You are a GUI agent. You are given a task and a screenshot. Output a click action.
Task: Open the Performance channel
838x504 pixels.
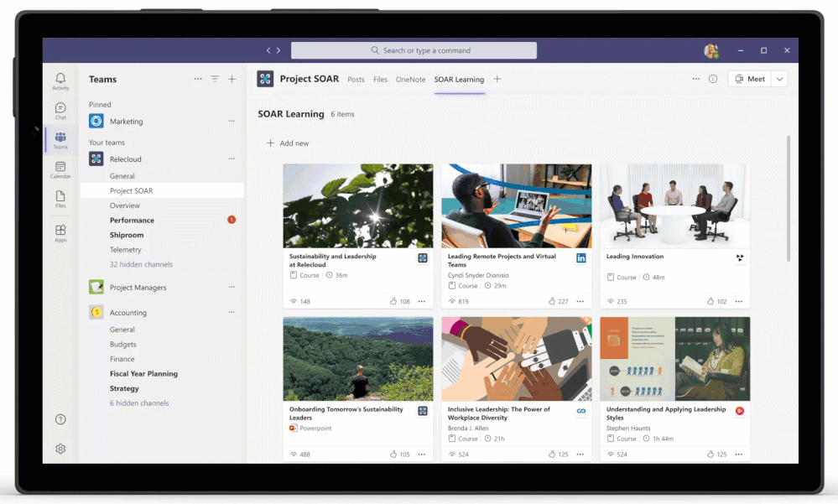(x=132, y=220)
